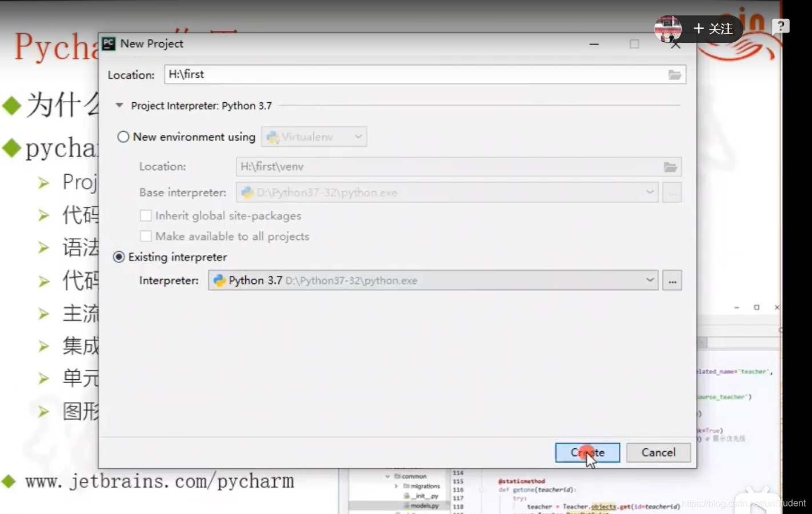Screen dimensions: 812x514
Task: Click the Create button
Action: point(587,452)
